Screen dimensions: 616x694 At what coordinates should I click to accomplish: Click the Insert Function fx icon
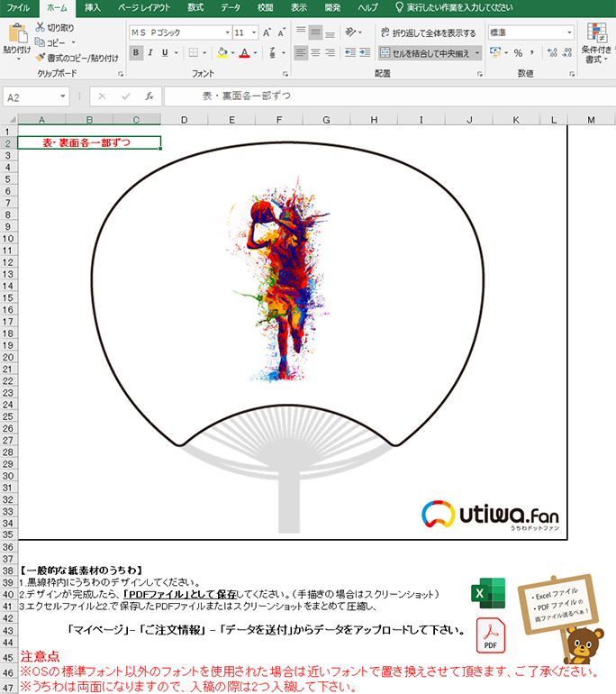pos(149,96)
